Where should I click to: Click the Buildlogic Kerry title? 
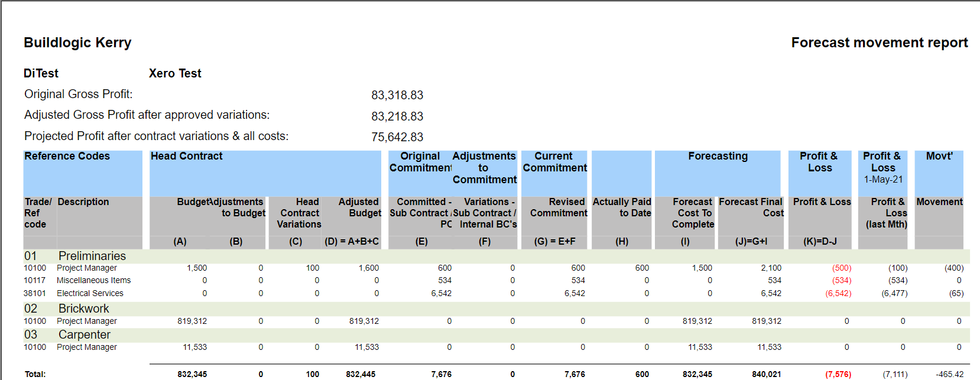pos(77,43)
